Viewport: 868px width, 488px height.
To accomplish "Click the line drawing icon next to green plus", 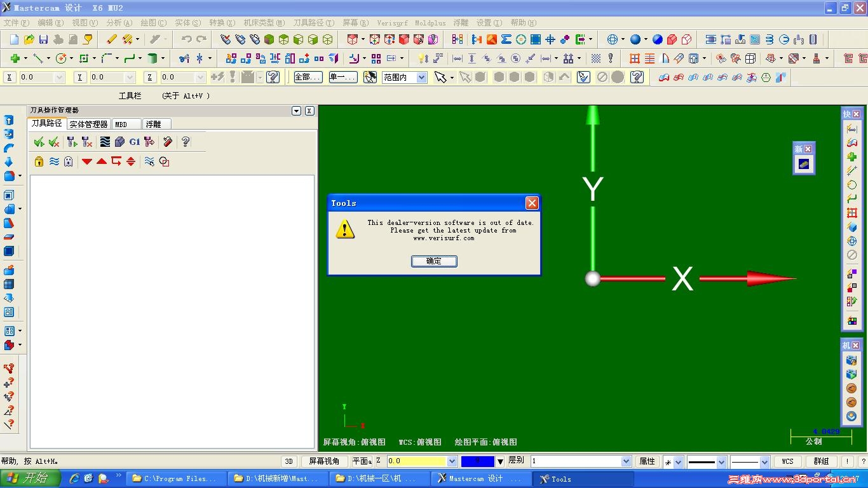I will (38, 58).
